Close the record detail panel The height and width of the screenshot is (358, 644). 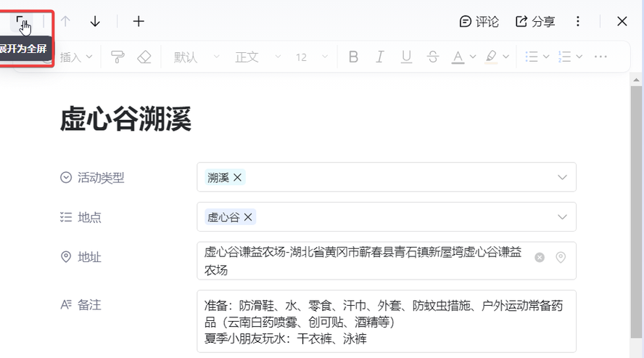[x=622, y=21]
